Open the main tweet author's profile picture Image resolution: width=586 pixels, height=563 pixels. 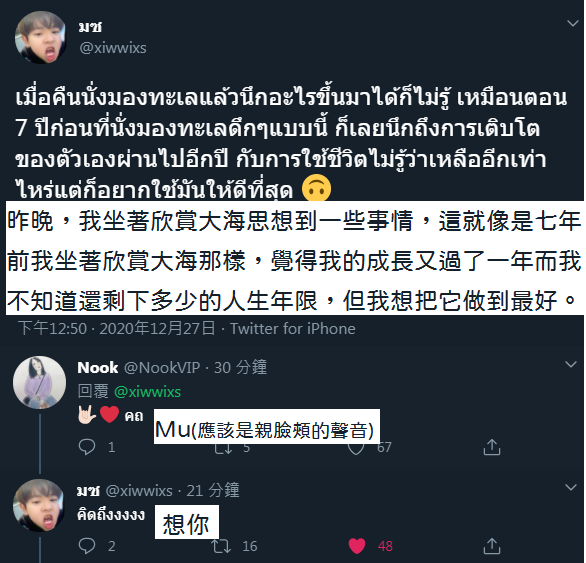pos(41,37)
